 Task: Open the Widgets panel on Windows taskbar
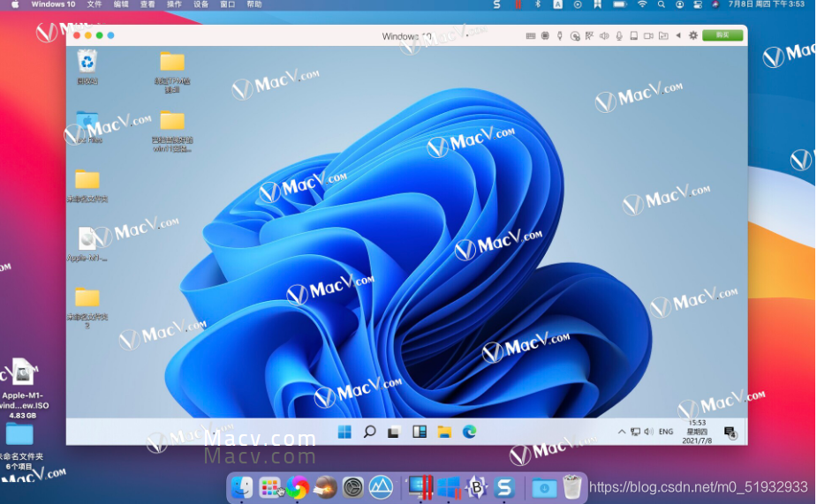(420, 432)
